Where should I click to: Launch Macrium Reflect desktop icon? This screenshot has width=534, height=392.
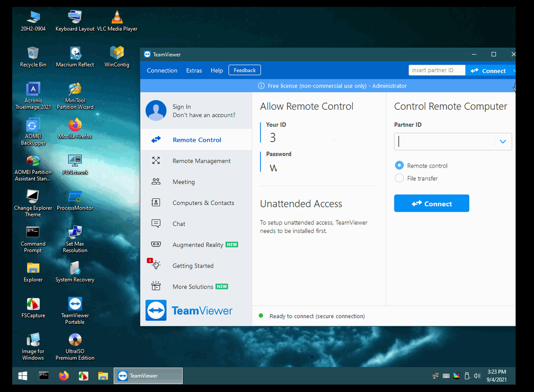click(75, 57)
